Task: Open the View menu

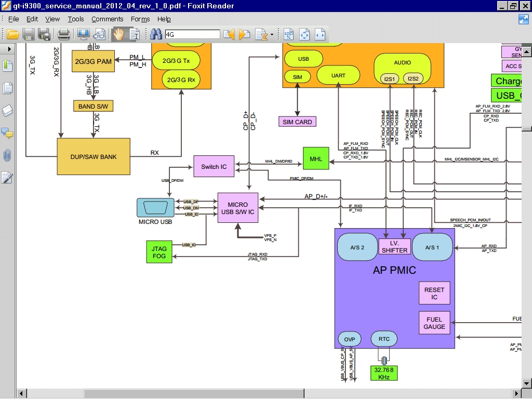Action: 52,19
